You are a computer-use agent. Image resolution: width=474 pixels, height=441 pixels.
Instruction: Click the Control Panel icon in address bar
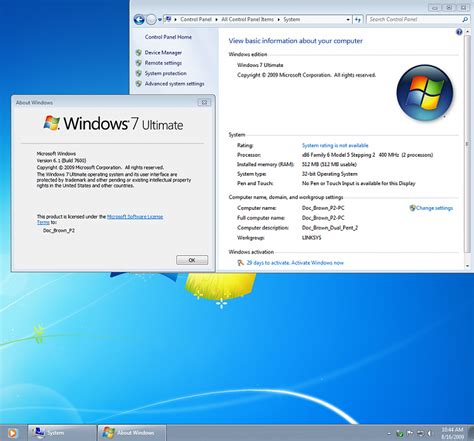(x=169, y=19)
